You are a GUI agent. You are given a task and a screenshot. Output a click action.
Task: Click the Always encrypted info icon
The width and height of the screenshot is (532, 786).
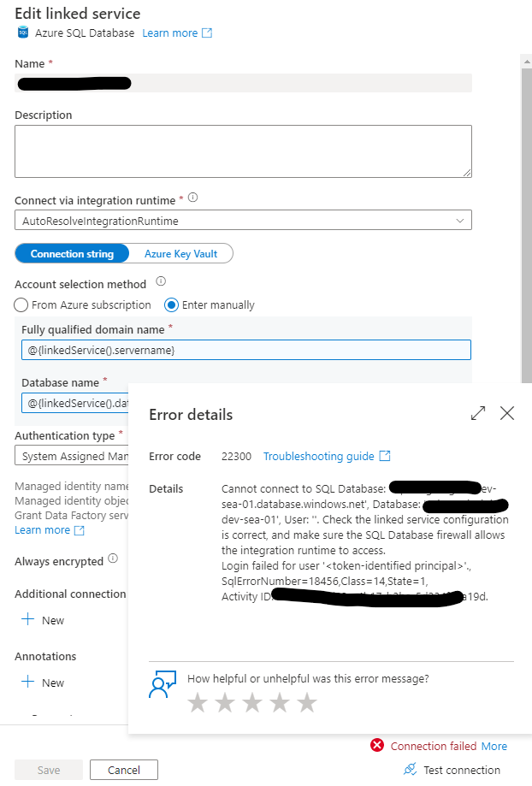(x=113, y=558)
